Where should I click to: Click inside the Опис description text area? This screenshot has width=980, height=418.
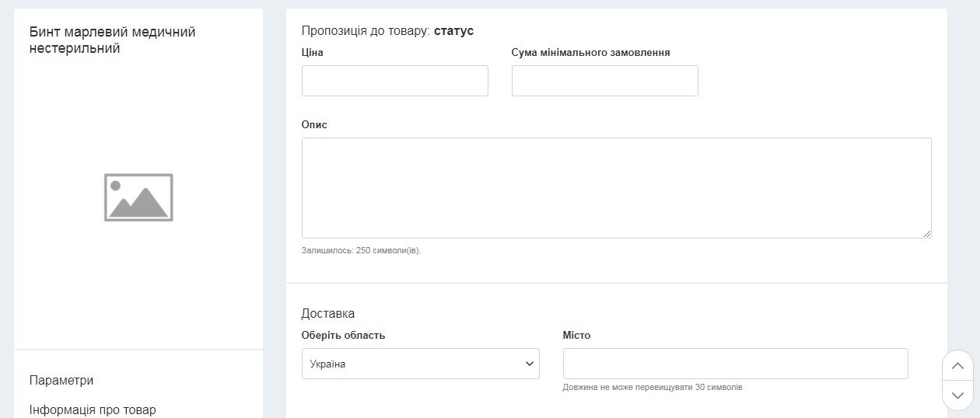[616, 187]
